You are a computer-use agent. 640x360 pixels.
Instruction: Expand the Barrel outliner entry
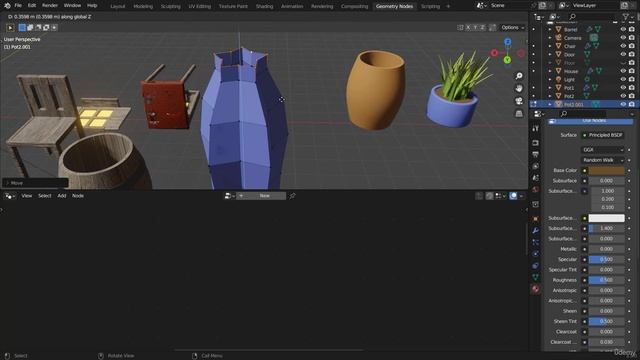550,29
